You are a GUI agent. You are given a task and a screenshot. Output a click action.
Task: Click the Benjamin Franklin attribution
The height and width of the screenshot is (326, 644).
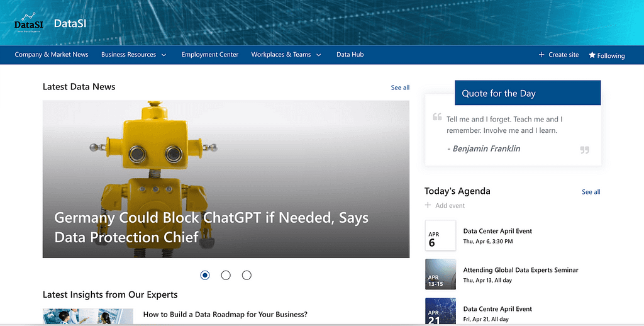[x=484, y=149]
